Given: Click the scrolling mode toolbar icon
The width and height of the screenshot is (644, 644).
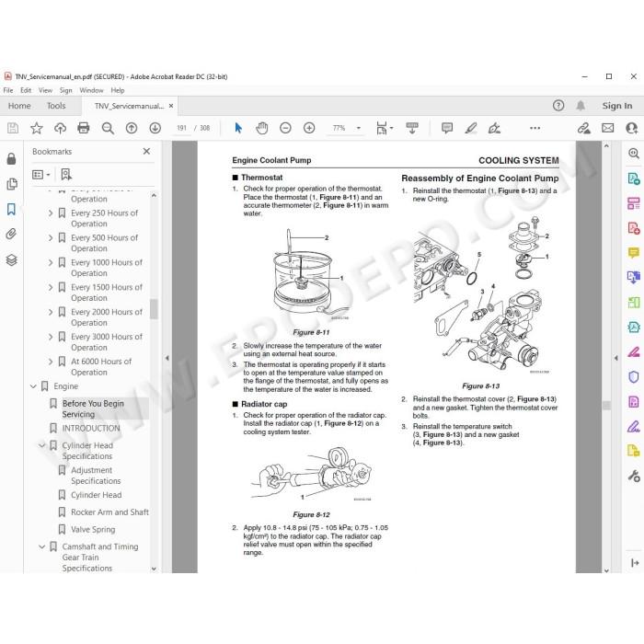Looking at the screenshot, I should (x=412, y=128).
